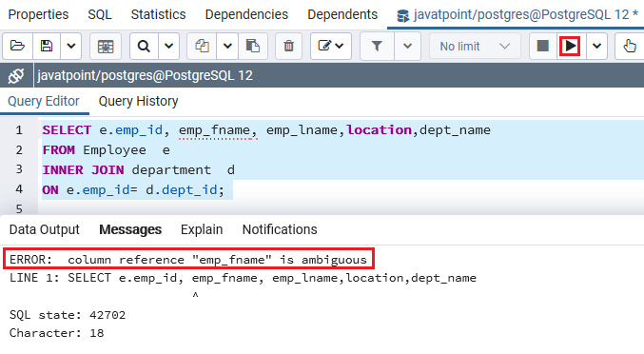Click INNER JOIN on line 3
This screenshot has height=354, width=644.
click(x=84, y=169)
